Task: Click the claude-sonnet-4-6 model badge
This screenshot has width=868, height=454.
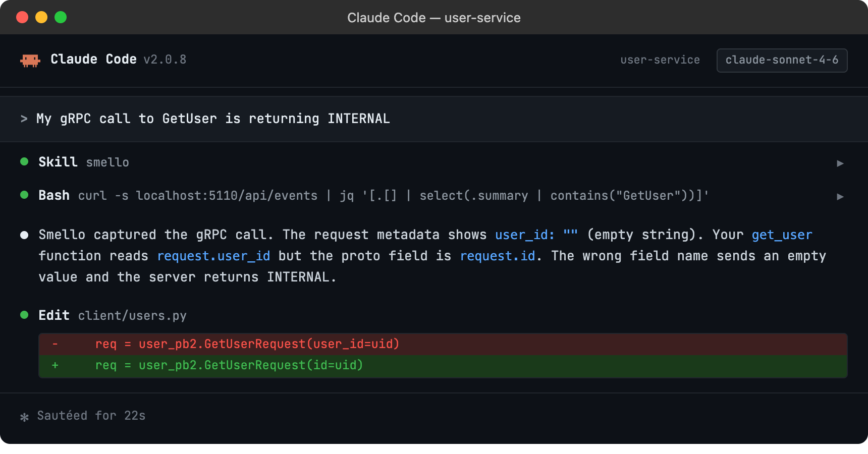Action: (x=782, y=60)
